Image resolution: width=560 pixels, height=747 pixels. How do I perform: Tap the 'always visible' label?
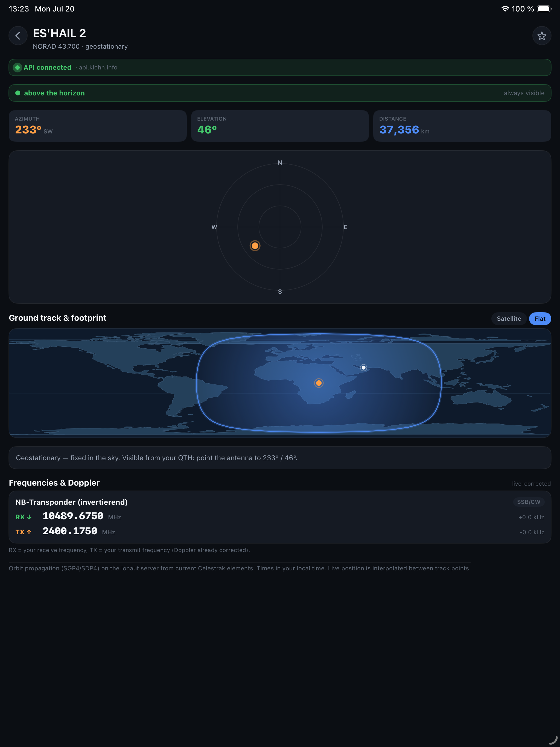tap(524, 93)
